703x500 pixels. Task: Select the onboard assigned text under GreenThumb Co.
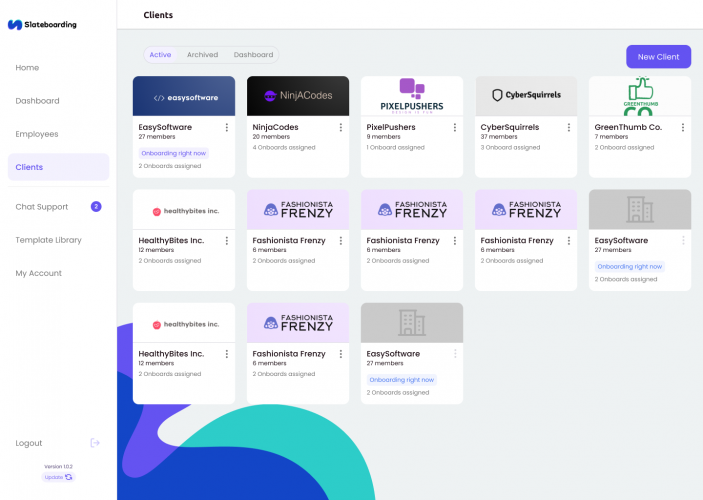pyautogui.click(x=624, y=148)
